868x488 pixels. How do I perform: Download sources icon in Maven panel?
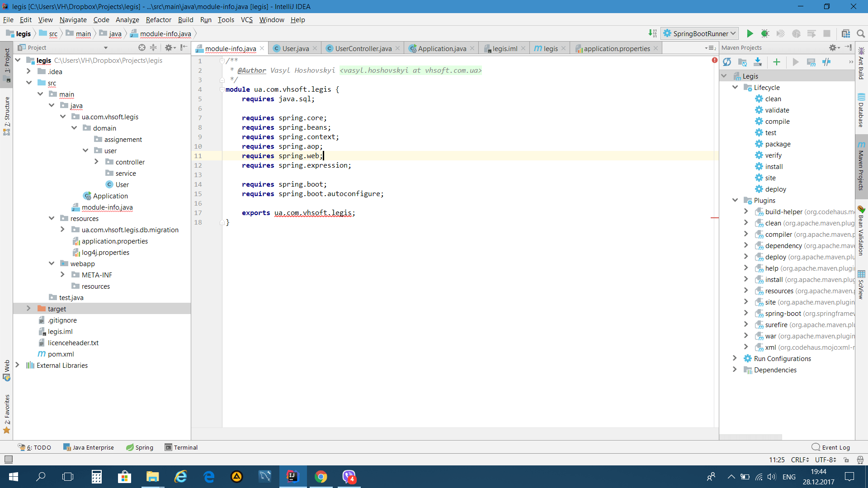pos(758,62)
